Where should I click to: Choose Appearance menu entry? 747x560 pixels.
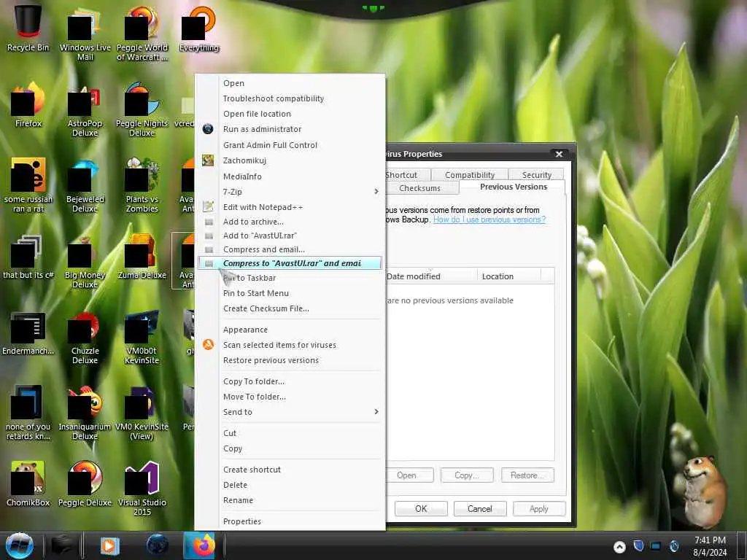(x=290, y=330)
